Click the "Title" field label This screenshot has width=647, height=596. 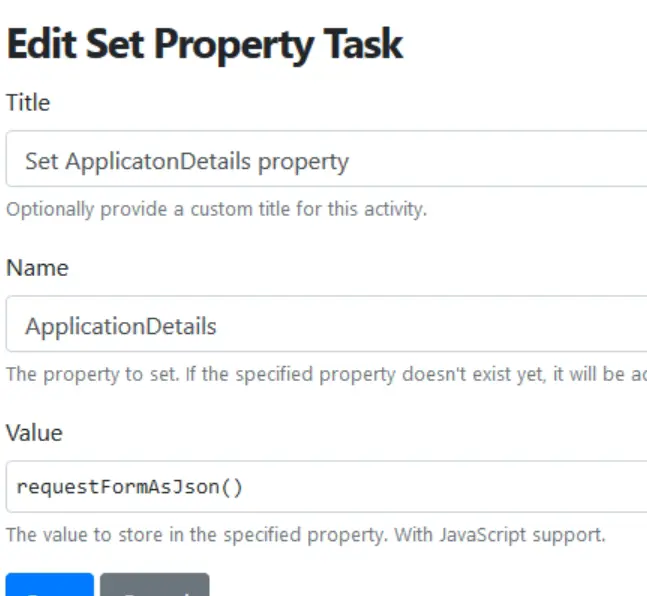[x=28, y=102]
